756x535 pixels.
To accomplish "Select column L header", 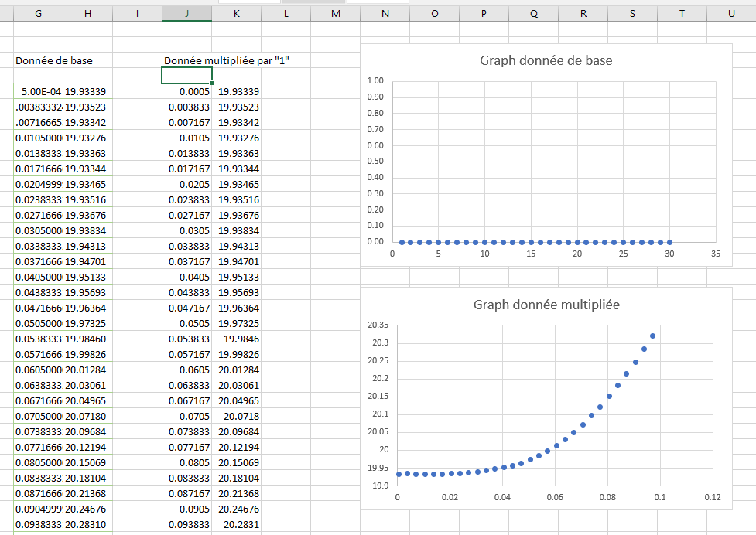I will pyautogui.click(x=286, y=13).
